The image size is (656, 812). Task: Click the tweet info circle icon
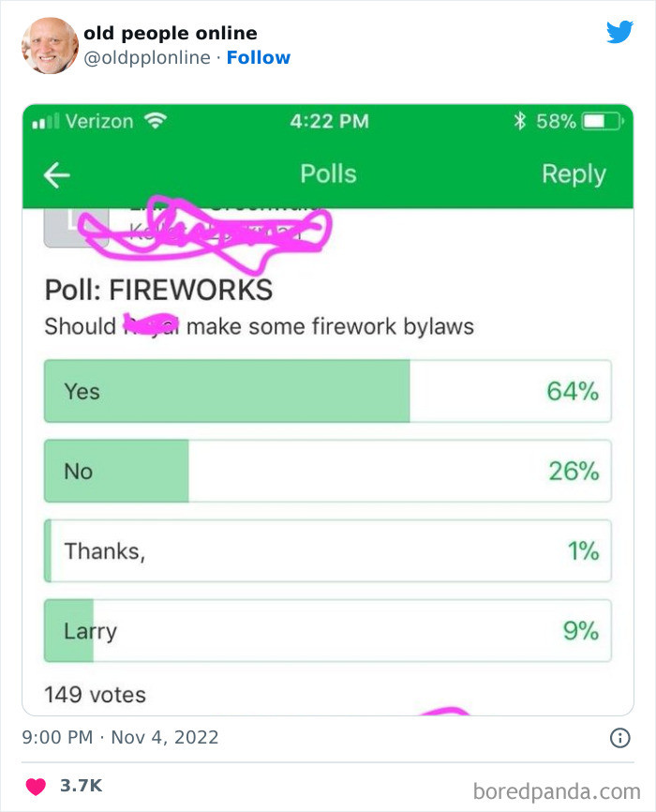tap(619, 737)
